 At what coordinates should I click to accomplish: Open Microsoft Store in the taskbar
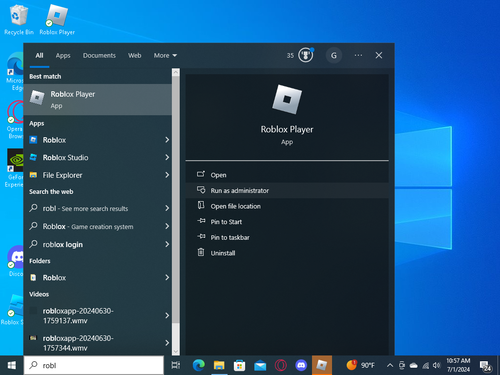pyautogui.click(x=239, y=365)
